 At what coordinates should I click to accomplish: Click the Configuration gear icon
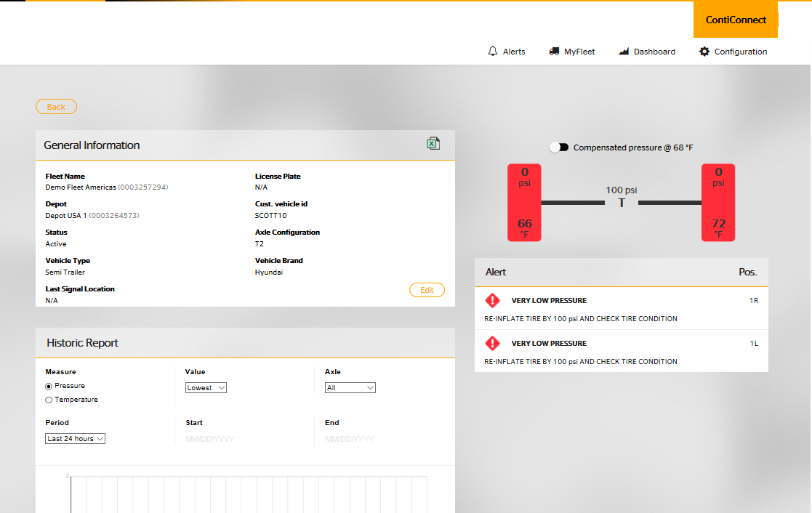click(704, 52)
